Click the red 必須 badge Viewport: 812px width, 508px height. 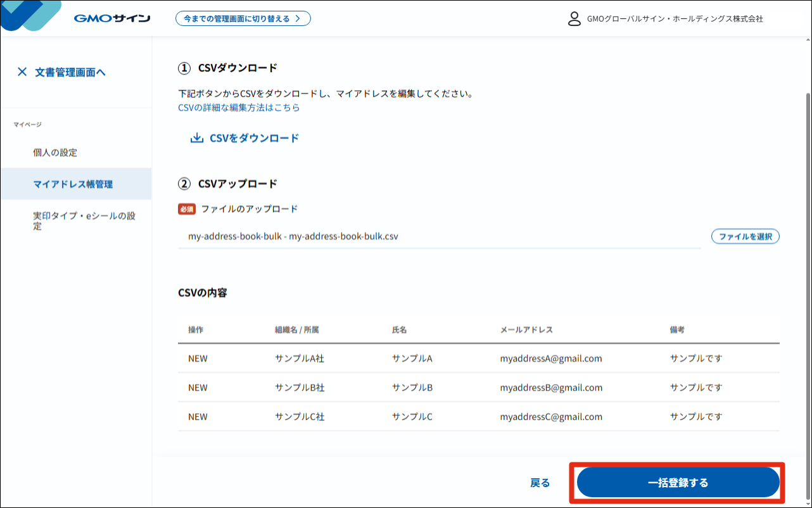[x=187, y=209]
